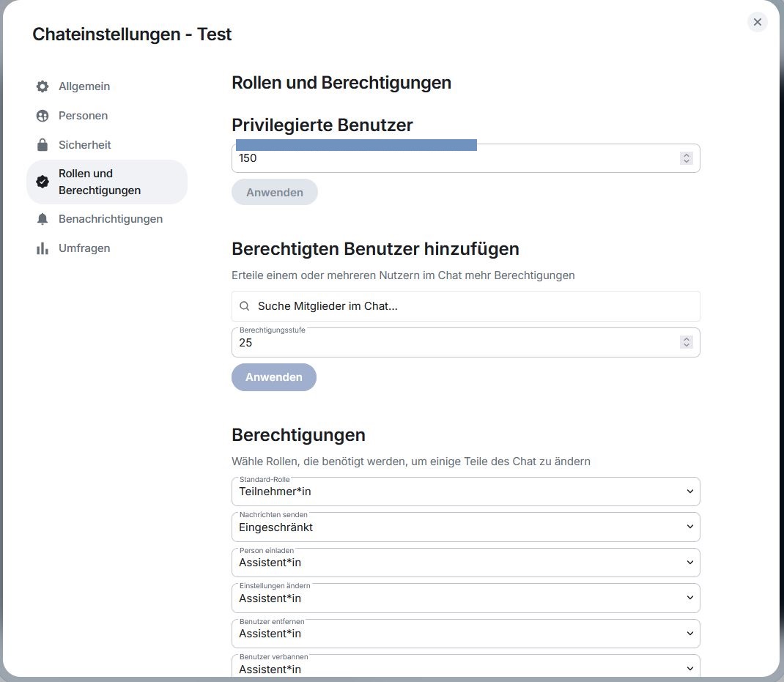784x682 pixels.
Task: Switch to the Sicherheit settings tab
Action: pyautogui.click(x=85, y=145)
